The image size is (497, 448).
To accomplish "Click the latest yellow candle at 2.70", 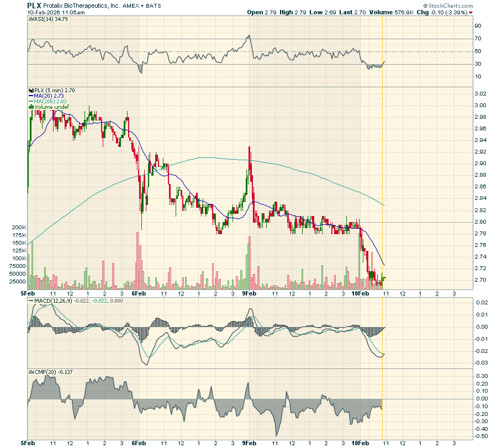I will (x=384, y=279).
